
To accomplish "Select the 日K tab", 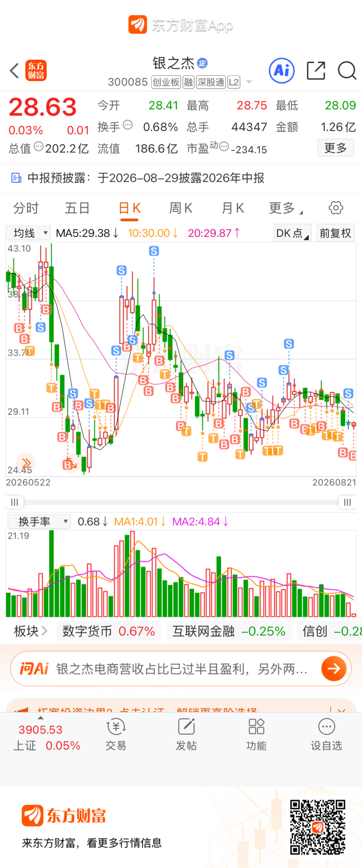I will (x=130, y=209).
